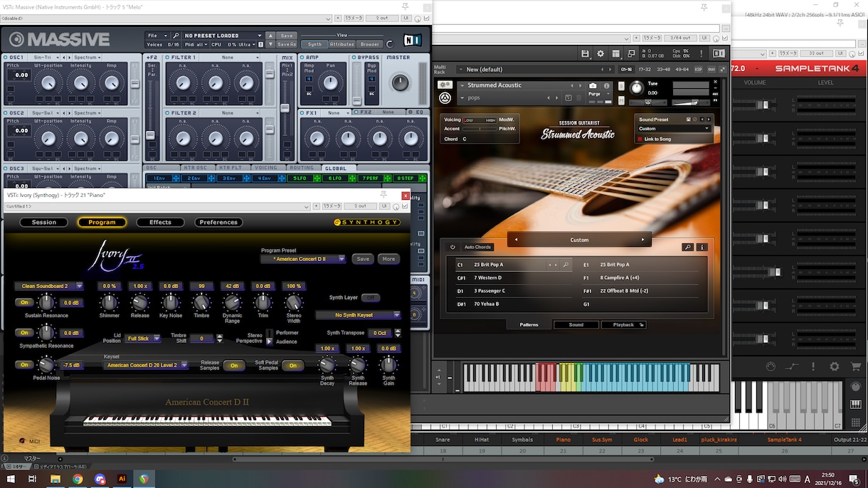Viewport: 868px width, 488px height.
Task: Open the Strummed Acoustic instrument wrench icon
Action: (x=445, y=85)
